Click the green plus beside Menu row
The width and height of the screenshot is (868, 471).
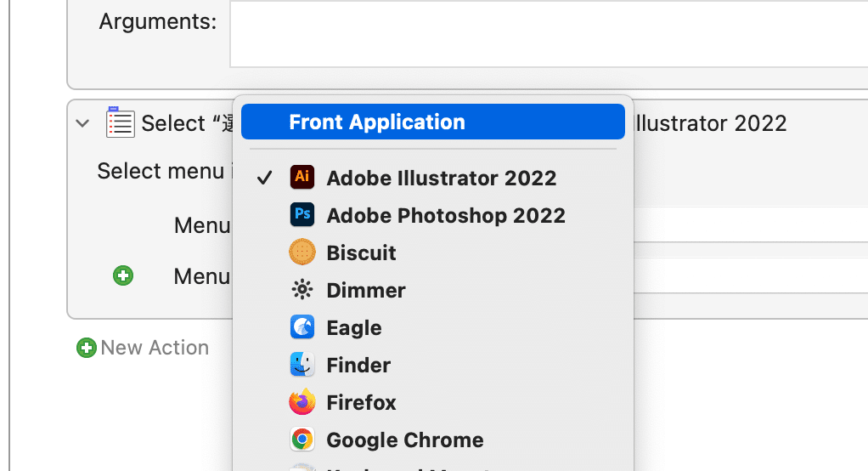pos(123,275)
